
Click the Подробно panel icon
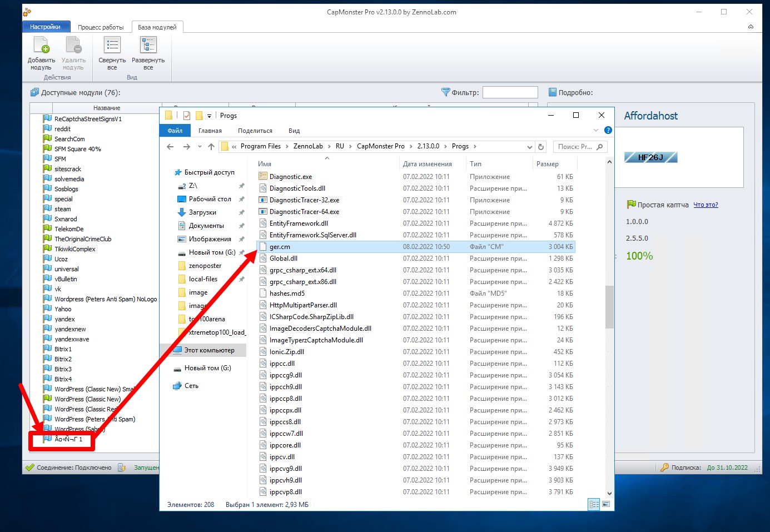coord(553,92)
